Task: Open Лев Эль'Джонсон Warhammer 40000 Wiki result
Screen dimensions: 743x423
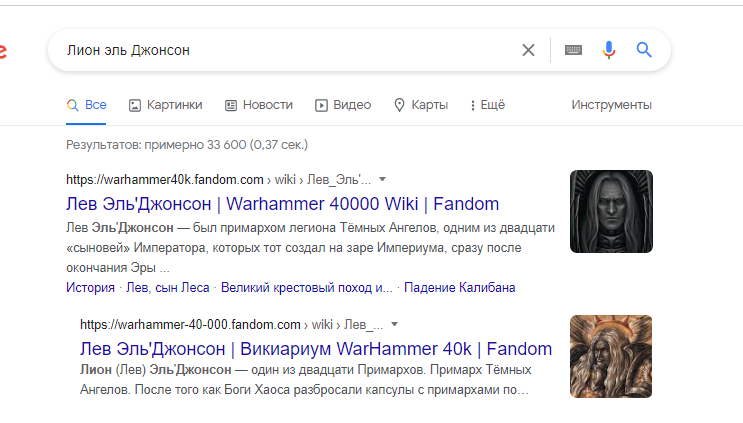Action: coord(282,204)
